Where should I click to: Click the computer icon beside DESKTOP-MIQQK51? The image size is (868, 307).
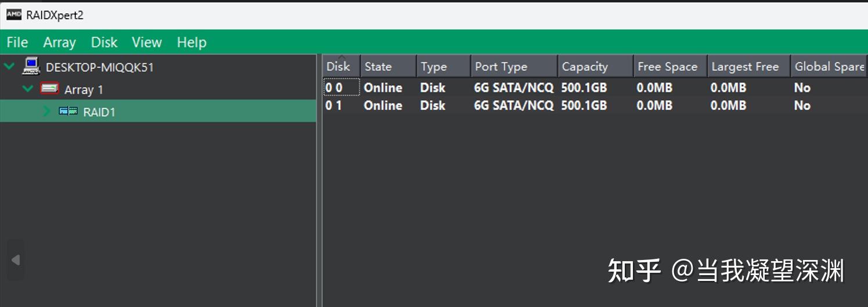coord(31,66)
